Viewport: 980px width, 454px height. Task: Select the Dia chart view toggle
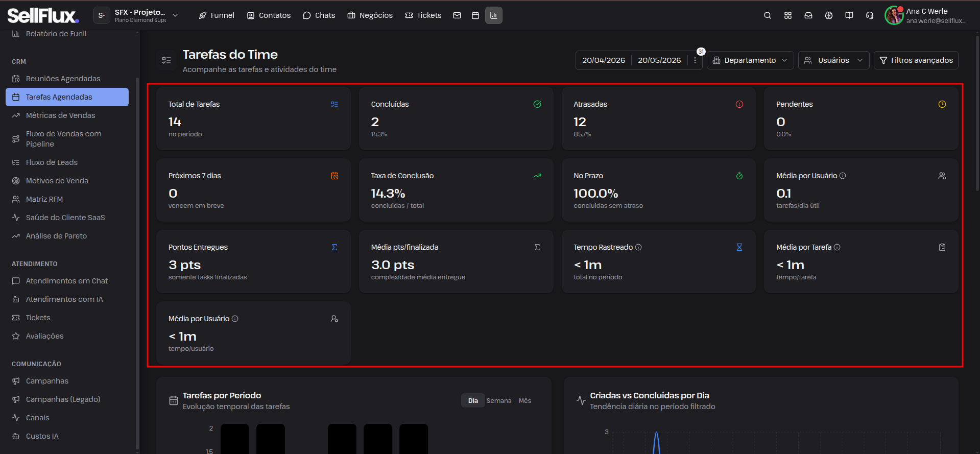[x=473, y=401]
